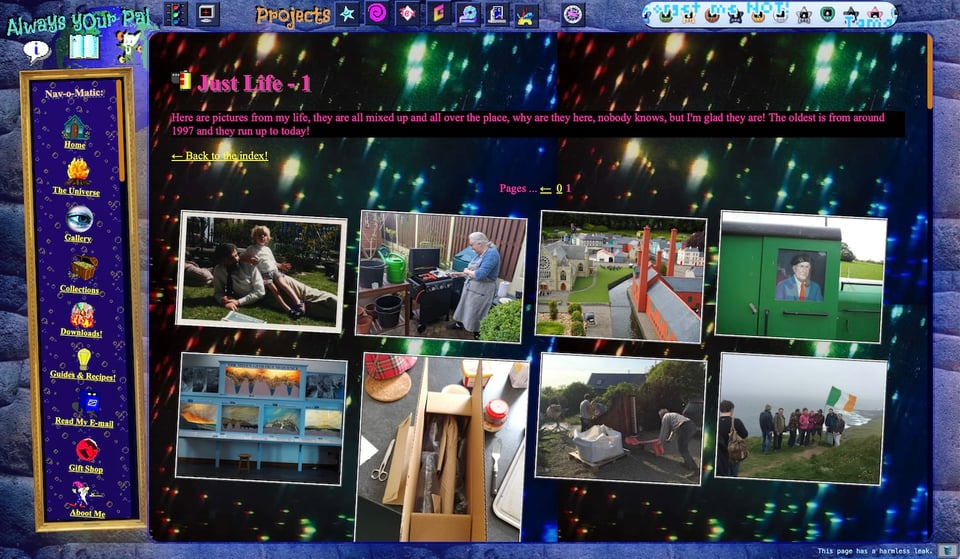The image size is (960, 559).
Task: Open photo of open cardboard box
Action: 441,447
